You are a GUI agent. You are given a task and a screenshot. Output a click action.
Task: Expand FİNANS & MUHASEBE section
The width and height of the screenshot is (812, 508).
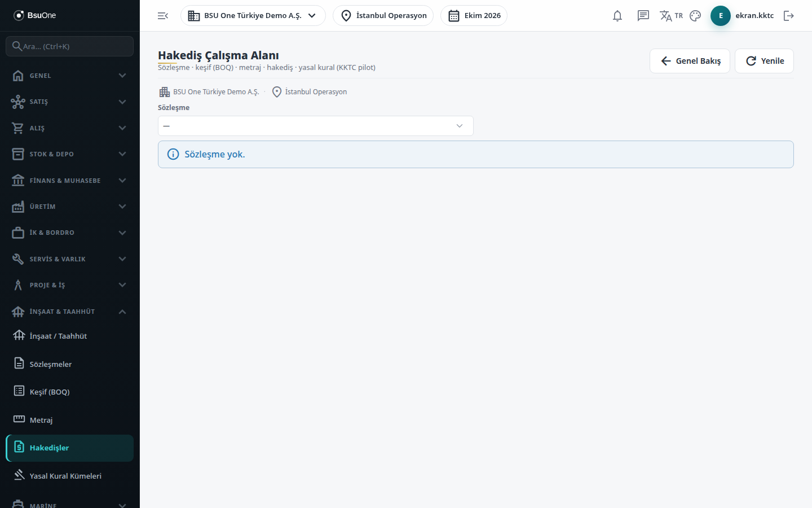click(x=70, y=181)
